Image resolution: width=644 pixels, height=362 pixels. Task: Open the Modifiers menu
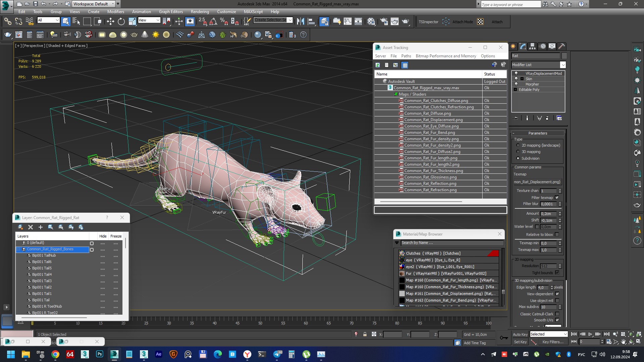[116, 11]
